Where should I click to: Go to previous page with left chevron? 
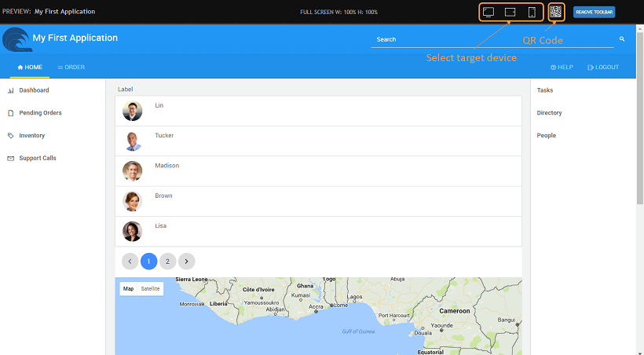[131, 261]
